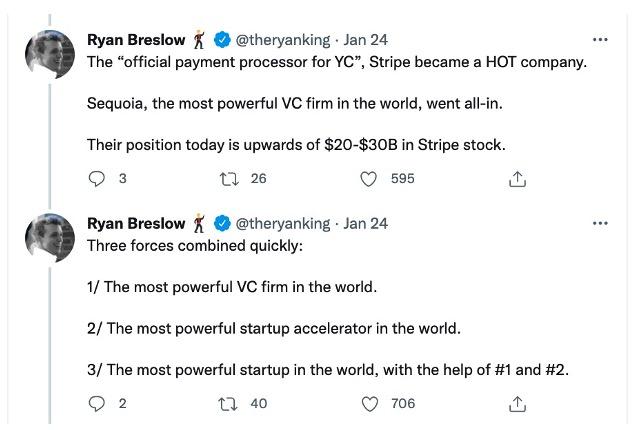Open Jan 24 timestamp of second tweet
Viewport: 633px width, 430px height.
(366, 223)
